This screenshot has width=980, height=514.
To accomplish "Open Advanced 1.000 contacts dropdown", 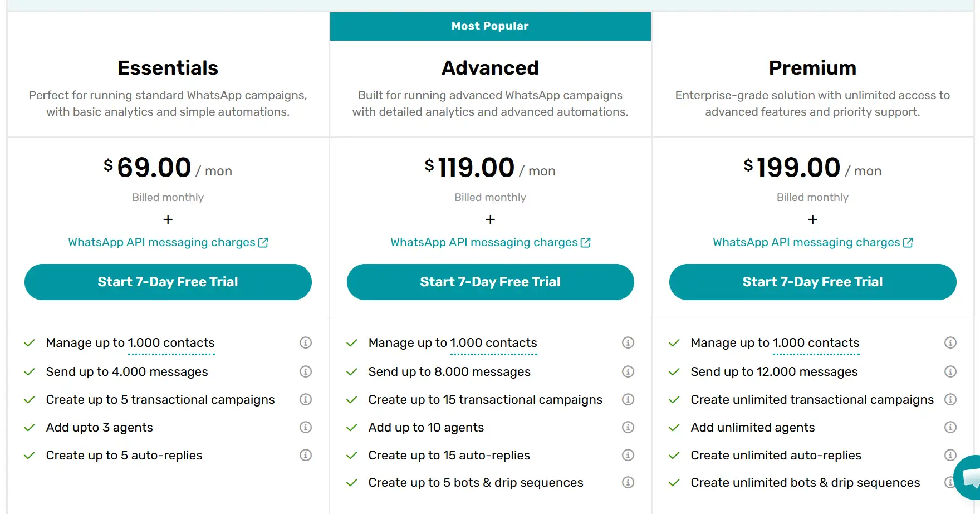I will click(x=493, y=343).
